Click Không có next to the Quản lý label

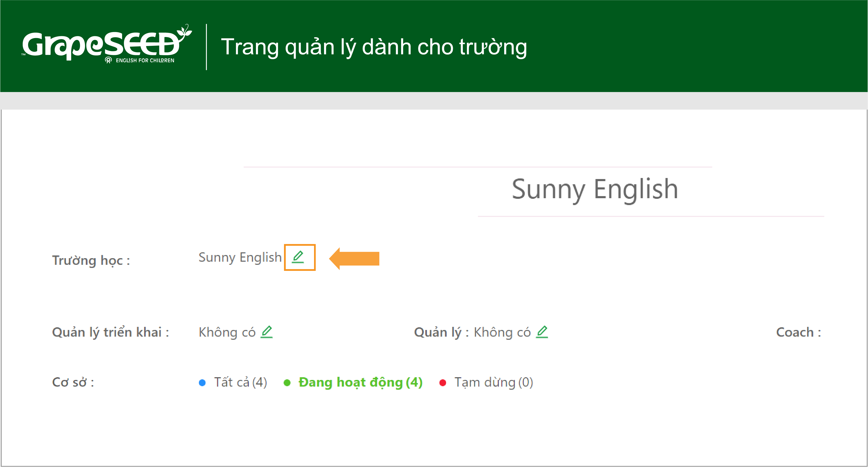coord(502,332)
